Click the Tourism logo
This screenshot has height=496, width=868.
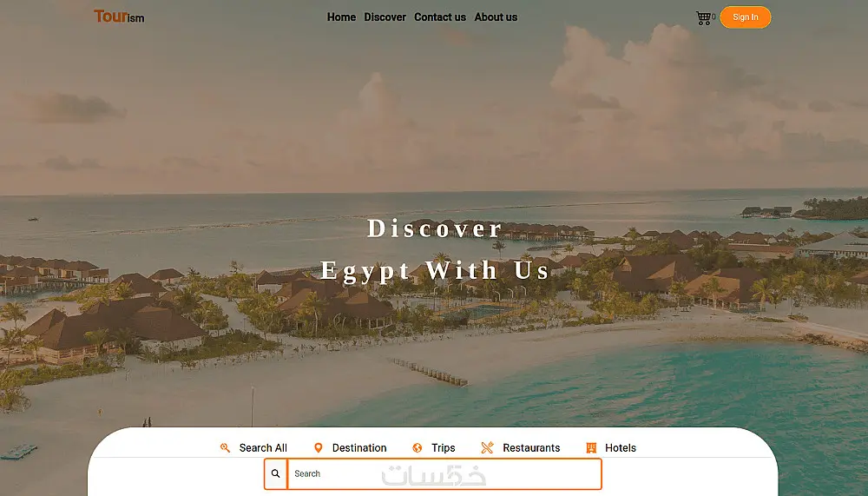[119, 17]
